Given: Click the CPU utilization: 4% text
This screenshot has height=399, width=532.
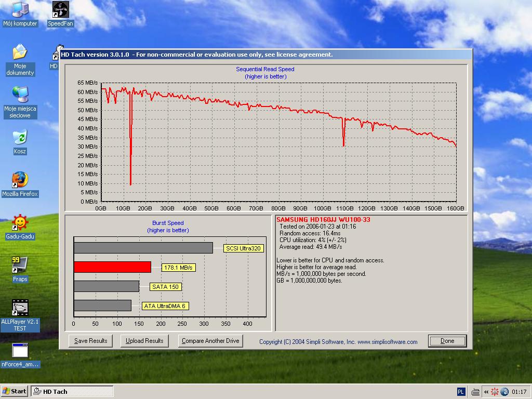Looking at the screenshot, I should pos(313,240).
